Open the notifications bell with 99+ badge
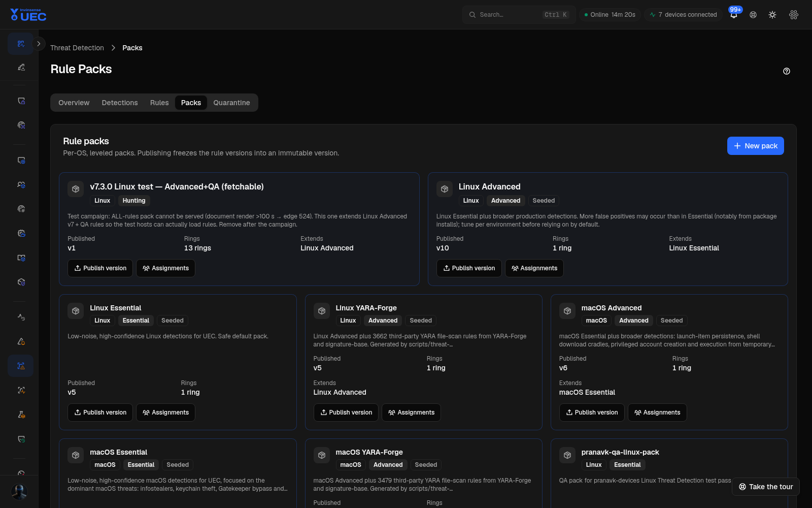Screen dimensions: 812x508 734,15
